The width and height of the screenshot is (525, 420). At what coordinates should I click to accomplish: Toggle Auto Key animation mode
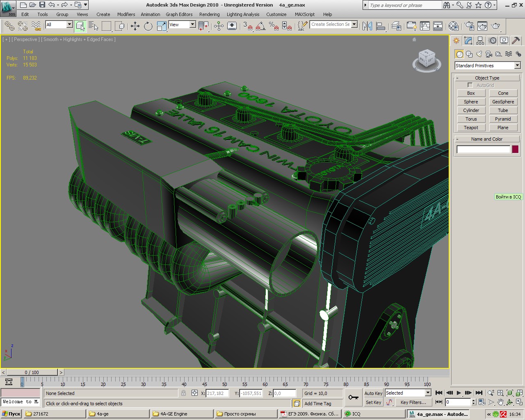(x=373, y=393)
